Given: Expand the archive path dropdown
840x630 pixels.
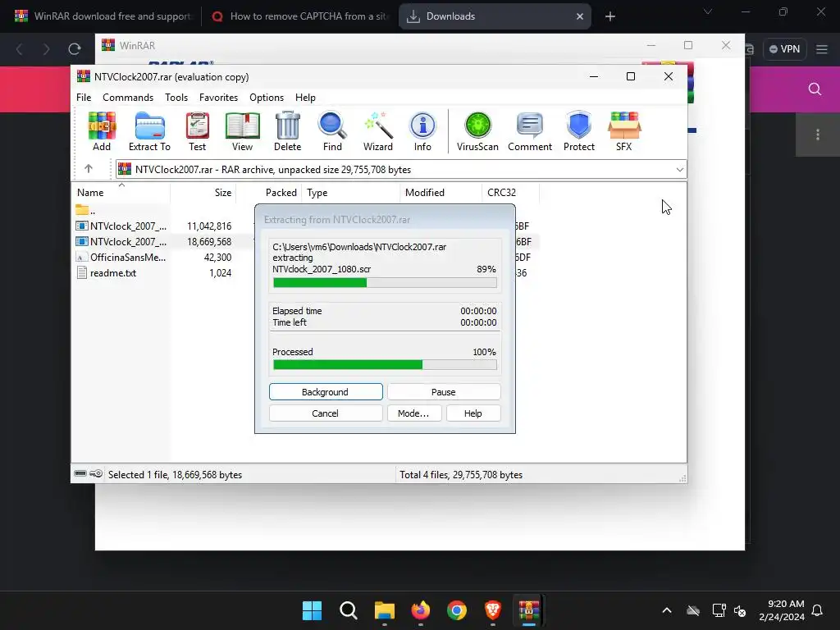Looking at the screenshot, I should coord(680,169).
